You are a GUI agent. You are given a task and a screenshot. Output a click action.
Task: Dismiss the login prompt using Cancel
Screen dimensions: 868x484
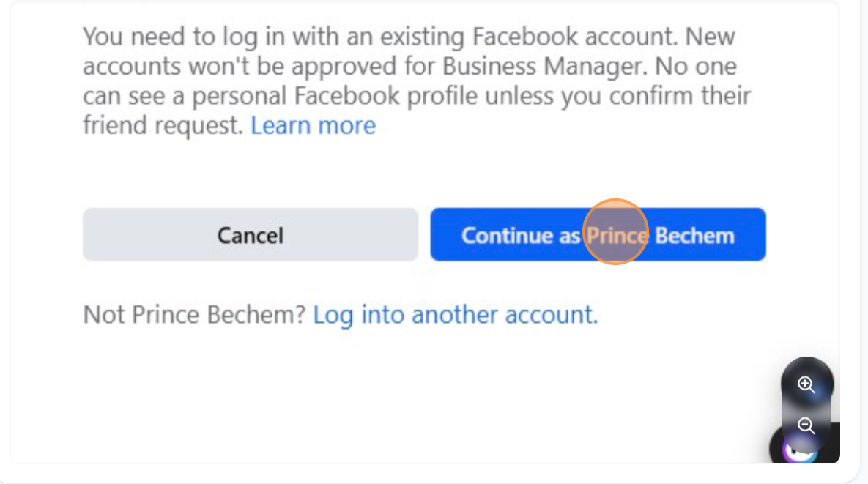tap(250, 235)
